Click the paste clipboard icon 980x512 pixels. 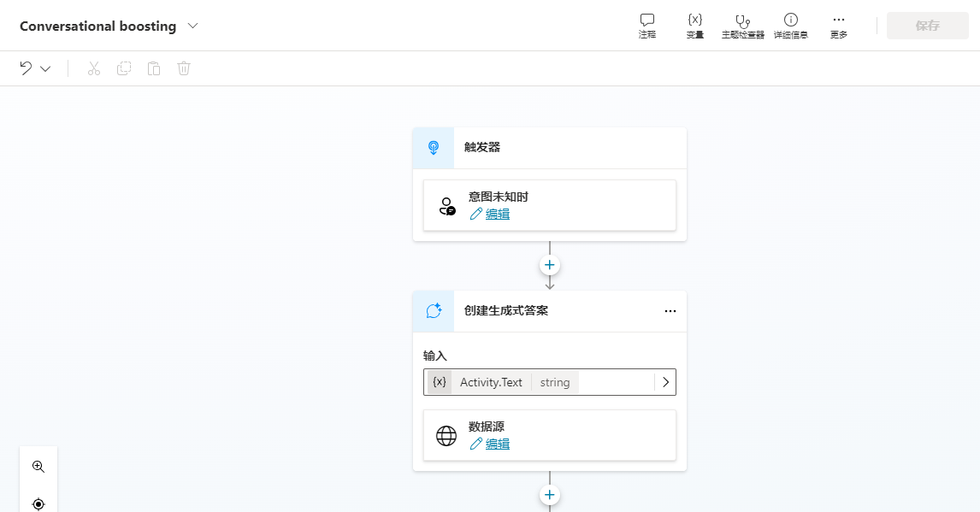154,68
